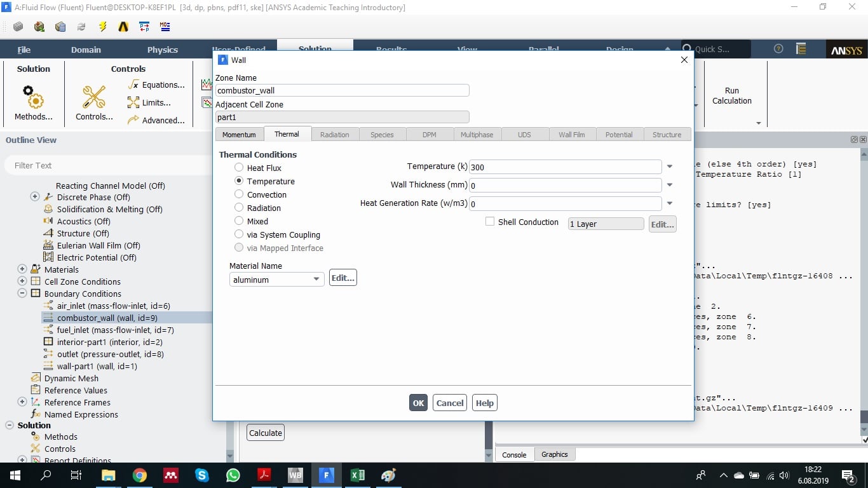
Task: Open Google Chrome from the taskbar
Action: point(140,475)
